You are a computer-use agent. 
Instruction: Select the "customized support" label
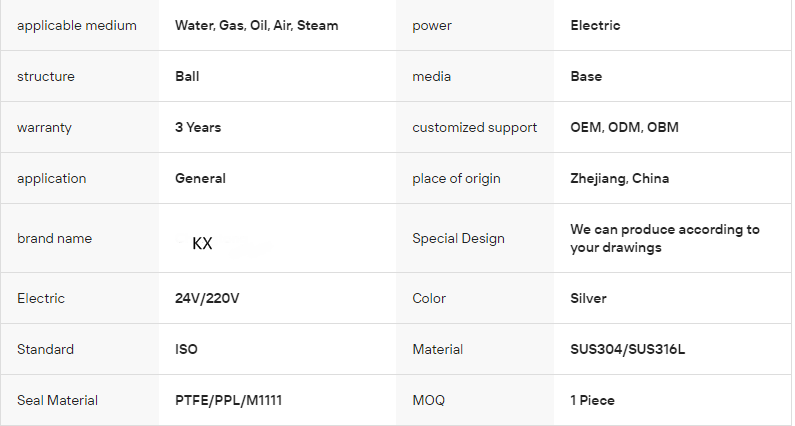[474, 127]
